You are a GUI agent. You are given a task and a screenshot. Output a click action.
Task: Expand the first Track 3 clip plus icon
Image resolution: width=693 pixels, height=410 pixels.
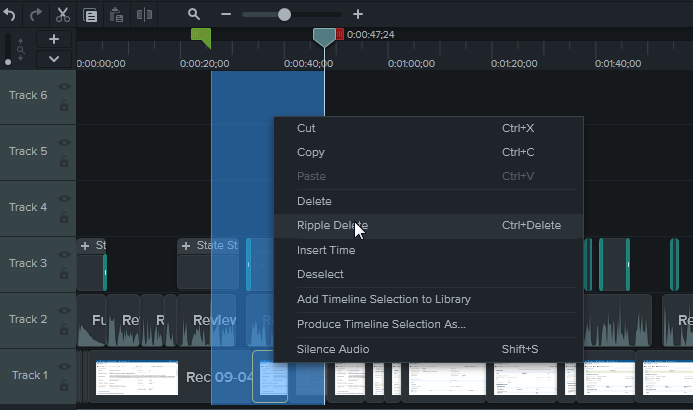[x=85, y=246]
